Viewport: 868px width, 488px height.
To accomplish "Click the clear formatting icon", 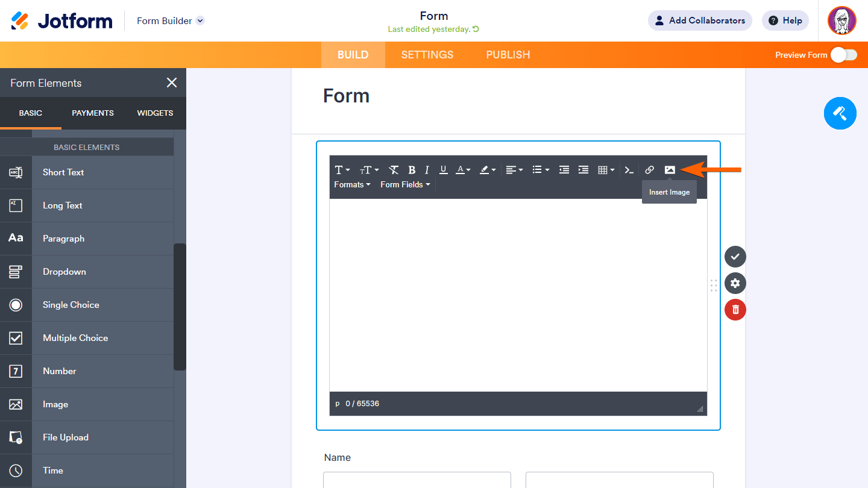I will [x=394, y=170].
